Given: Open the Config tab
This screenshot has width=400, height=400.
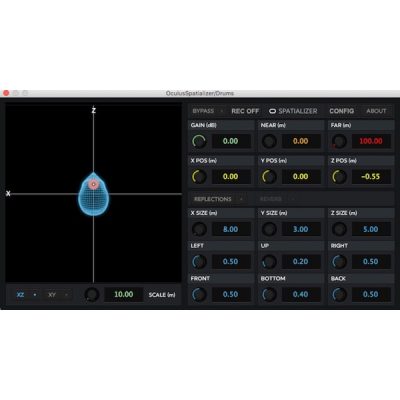Looking at the screenshot, I should click(342, 111).
